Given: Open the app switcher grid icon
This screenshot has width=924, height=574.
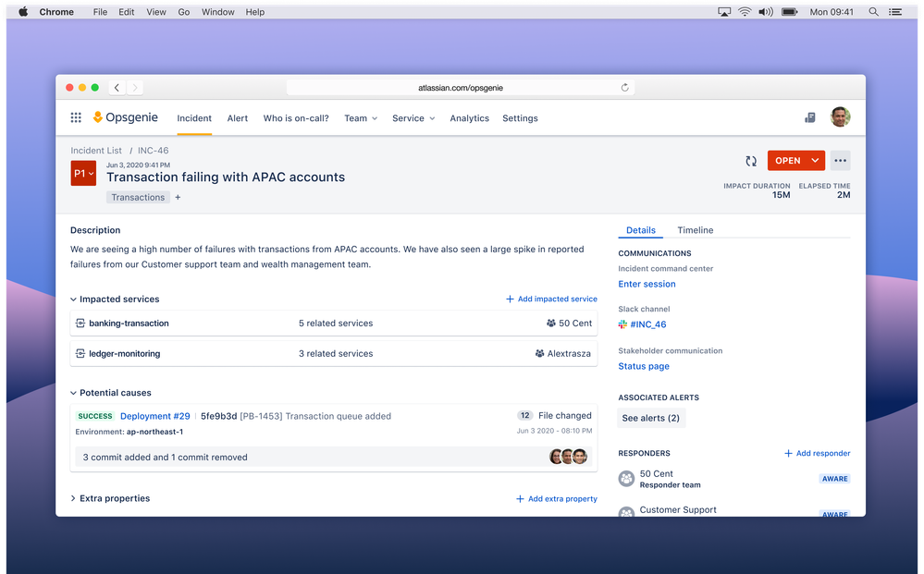Looking at the screenshot, I should point(76,117).
